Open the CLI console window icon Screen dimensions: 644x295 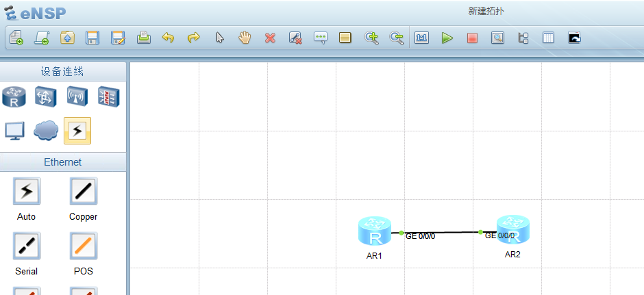coord(574,38)
